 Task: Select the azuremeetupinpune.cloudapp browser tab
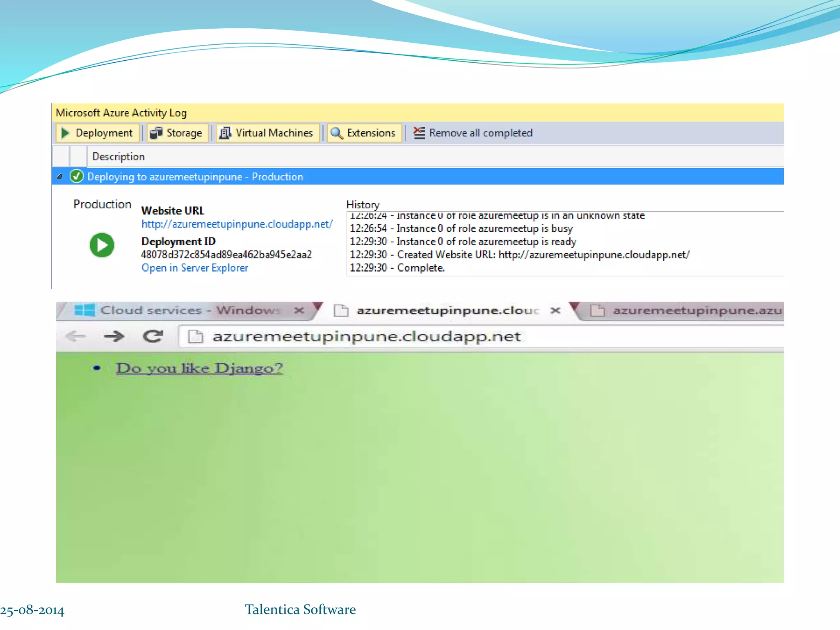tap(447, 310)
